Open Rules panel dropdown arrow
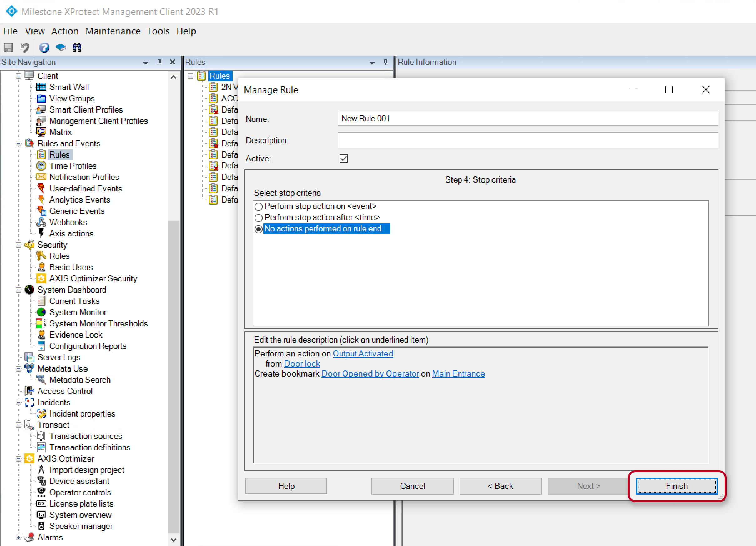Viewport: 756px width, 546px height. (x=372, y=62)
